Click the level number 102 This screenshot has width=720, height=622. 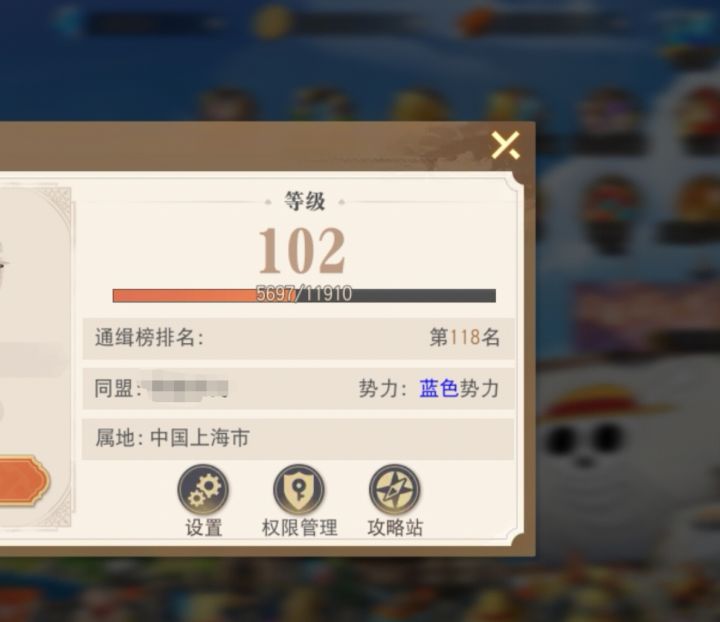coord(302,251)
